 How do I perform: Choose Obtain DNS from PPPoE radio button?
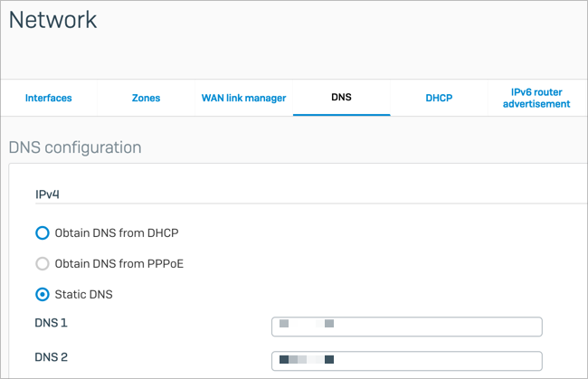pos(43,263)
